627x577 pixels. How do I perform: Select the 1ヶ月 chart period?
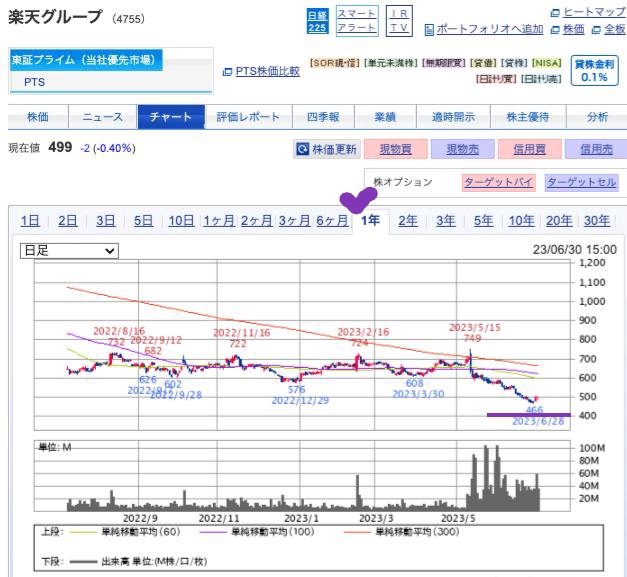(x=219, y=220)
